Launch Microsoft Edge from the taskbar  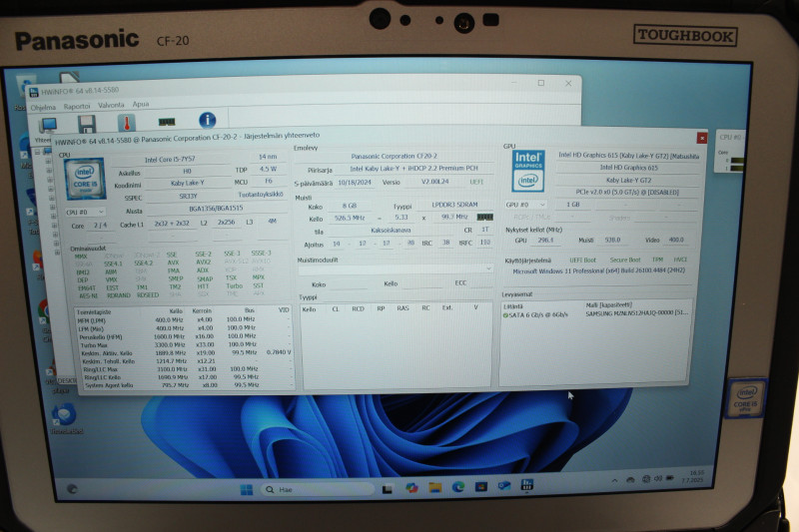pyautogui.click(x=457, y=487)
